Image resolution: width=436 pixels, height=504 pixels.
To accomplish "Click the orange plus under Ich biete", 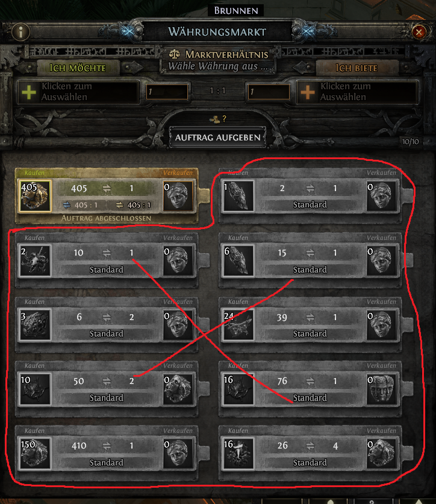I will click(308, 92).
